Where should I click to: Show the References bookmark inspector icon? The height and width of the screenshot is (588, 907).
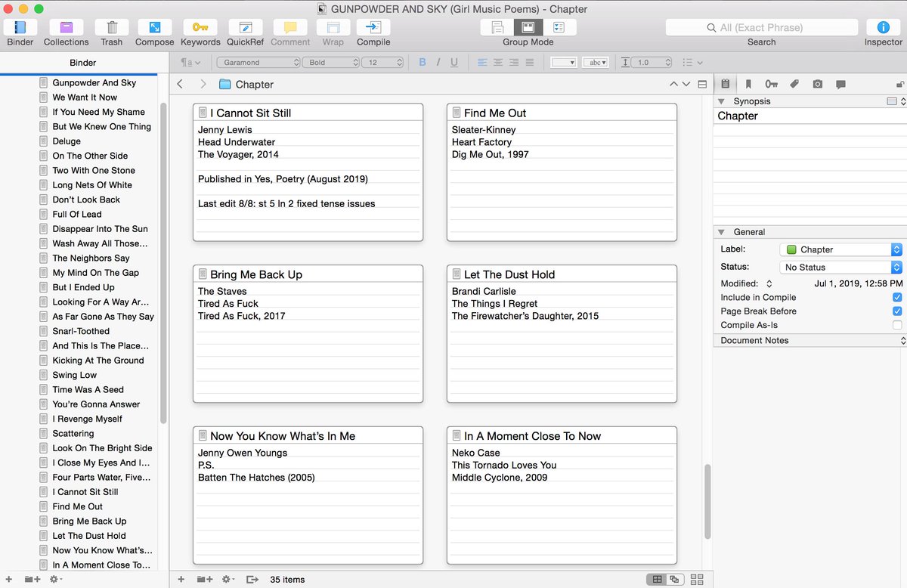pos(748,84)
